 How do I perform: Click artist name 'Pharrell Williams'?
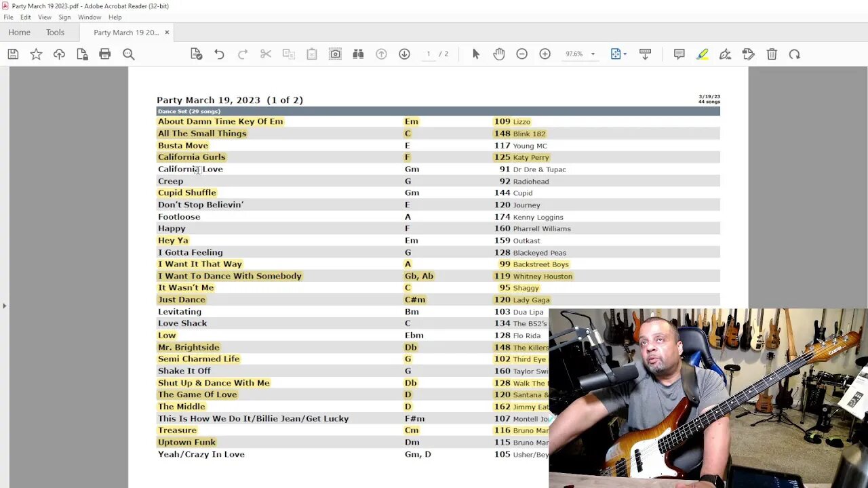pos(542,229)
